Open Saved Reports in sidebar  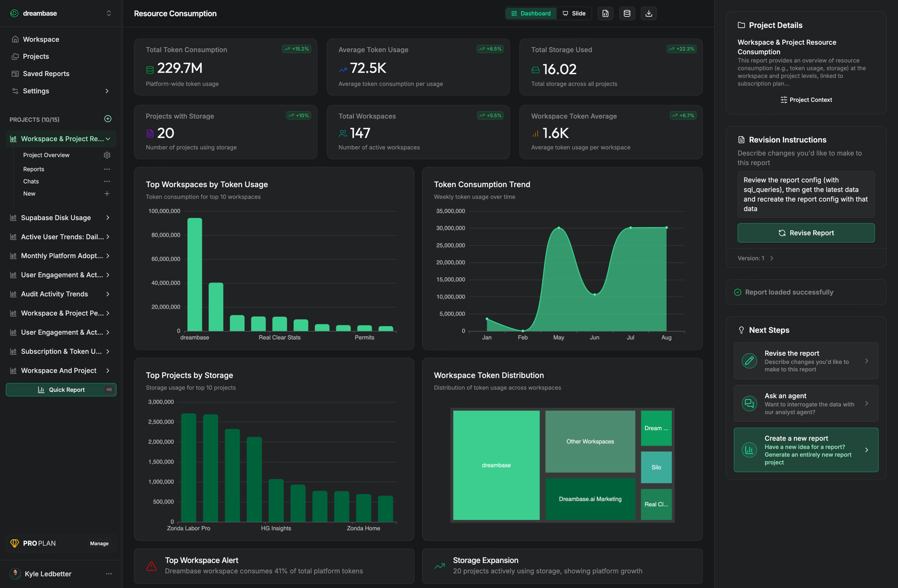click(46, 74)
